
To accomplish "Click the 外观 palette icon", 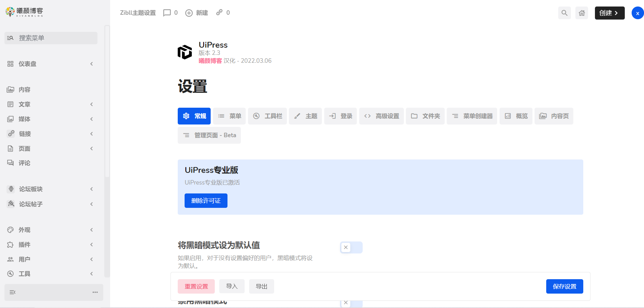I will point(11,230).
